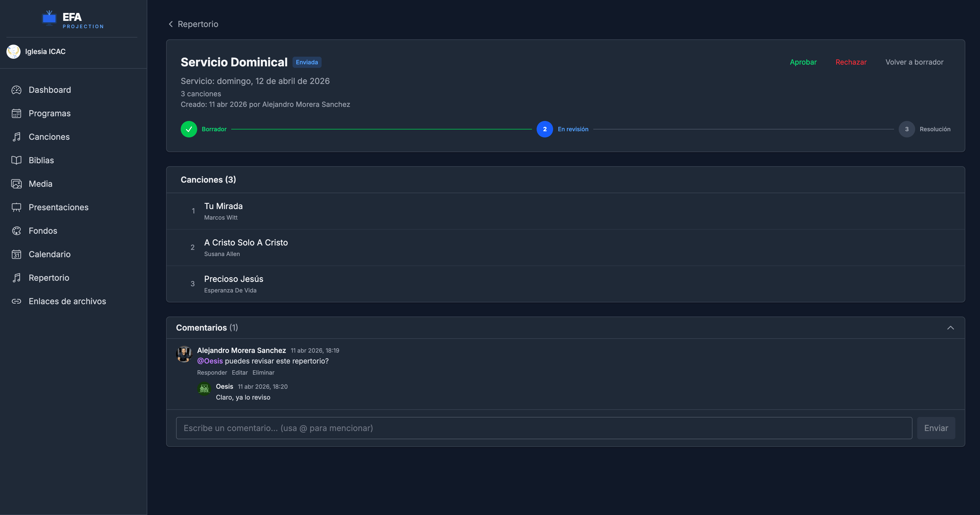Click the Programas calendar icon
Viewport: 980px width, 515px height.
pyautogui.click(x=16, y=113)
